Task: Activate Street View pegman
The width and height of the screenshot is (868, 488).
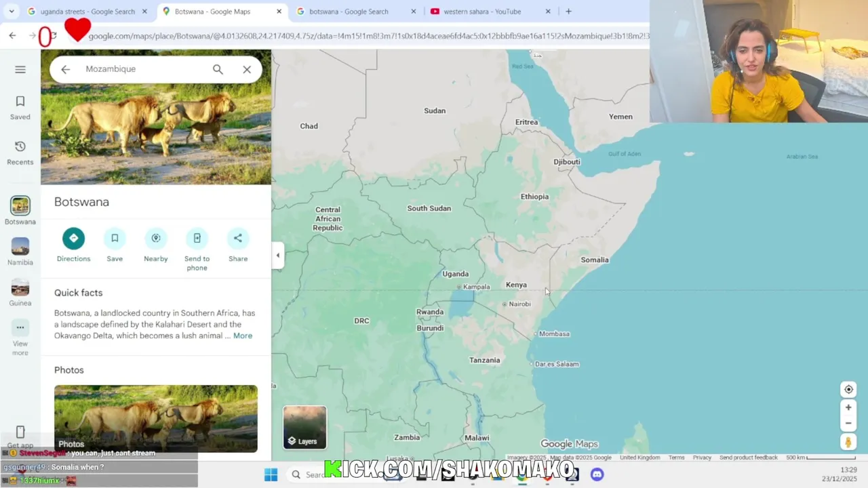Action: (848, 442)
